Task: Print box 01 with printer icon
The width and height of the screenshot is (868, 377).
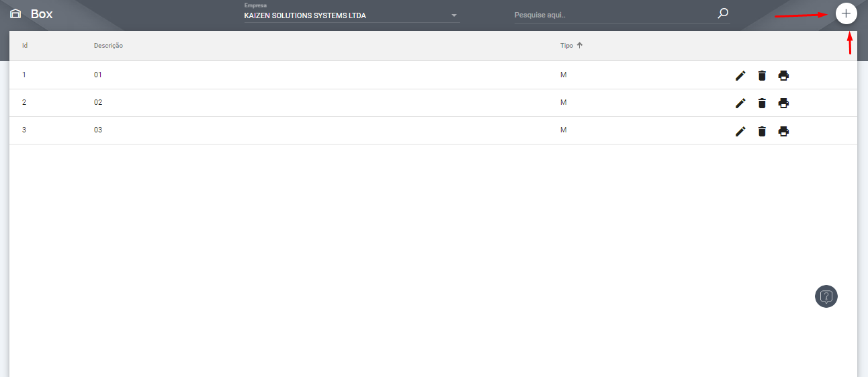Action: (783, 75)
